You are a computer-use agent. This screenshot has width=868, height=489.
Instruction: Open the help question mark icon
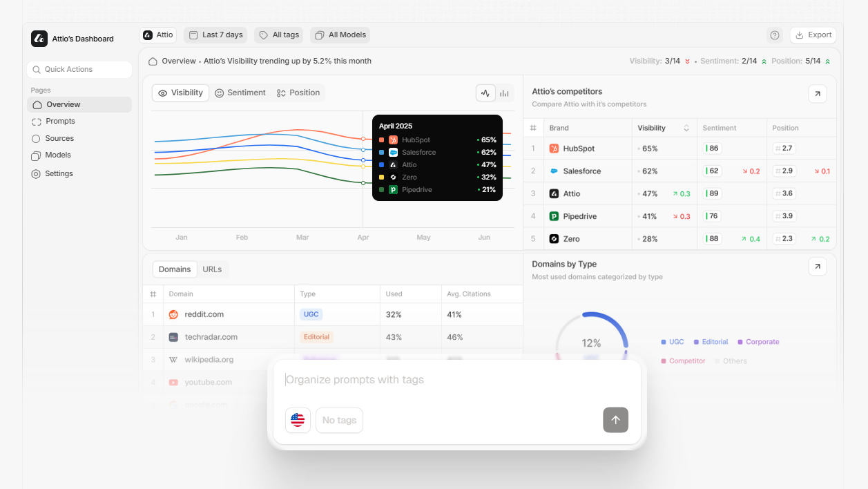(775, 35)
